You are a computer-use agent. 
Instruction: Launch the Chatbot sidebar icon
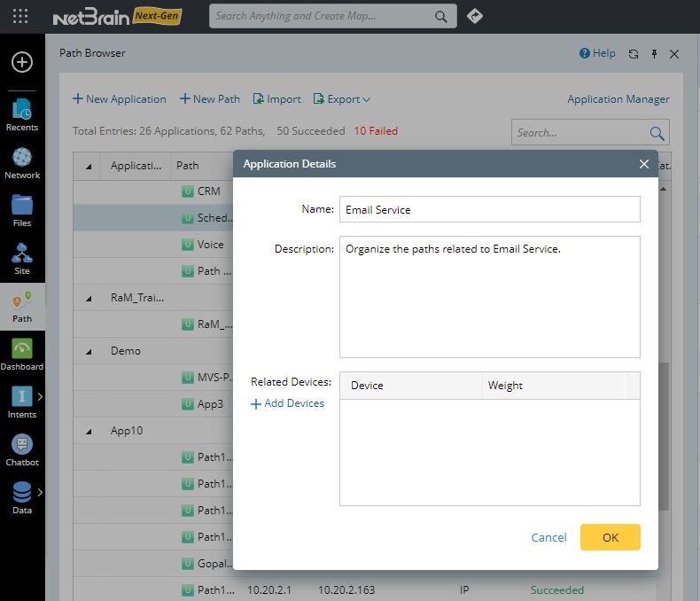(x=22, y=445)
